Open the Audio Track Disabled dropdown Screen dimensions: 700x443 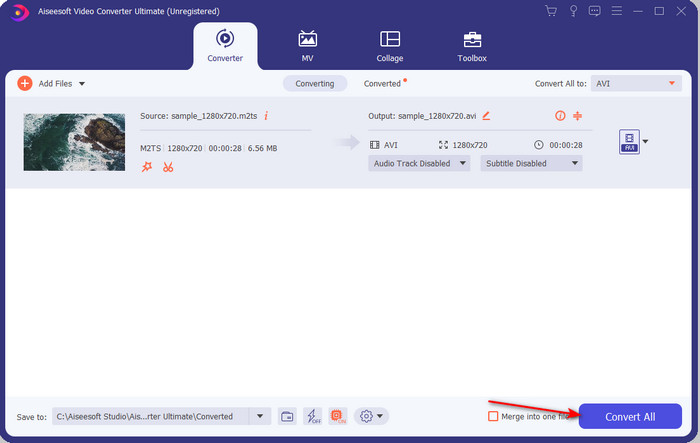(x=419, y=163)
